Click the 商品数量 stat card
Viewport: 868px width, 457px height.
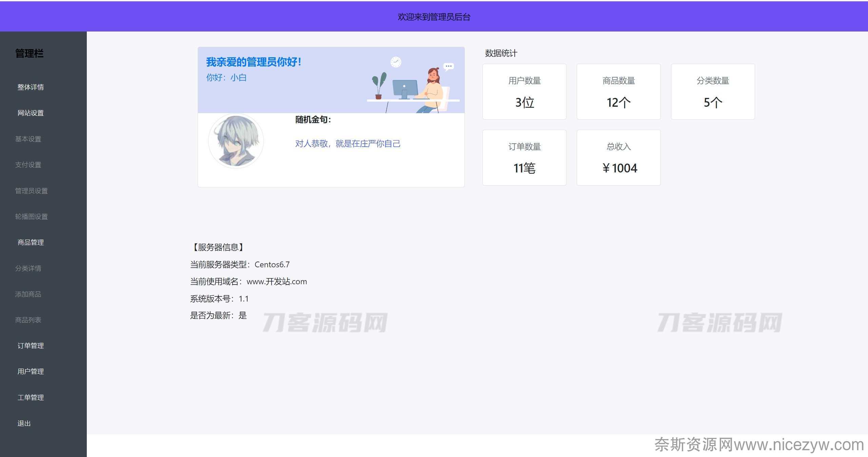(618, 91)
